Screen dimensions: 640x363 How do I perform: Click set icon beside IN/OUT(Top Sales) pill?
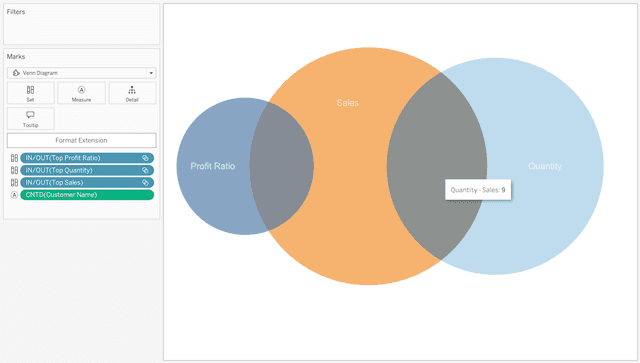pyautogui.click(x=14, y=183)
